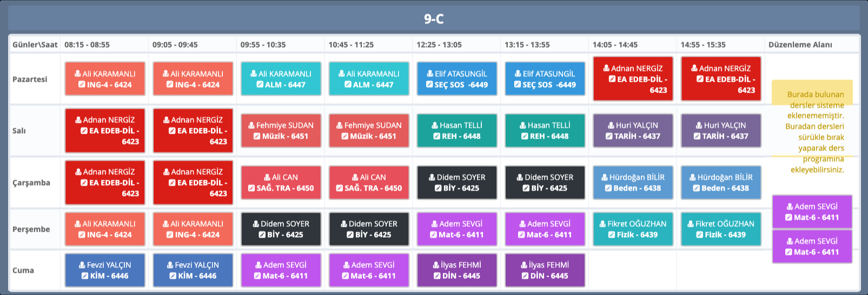Click the person icon on Salı 14:05 Huri YALÇIN card
The width and height of the screenshot is (868, 295).
[611, 126]
